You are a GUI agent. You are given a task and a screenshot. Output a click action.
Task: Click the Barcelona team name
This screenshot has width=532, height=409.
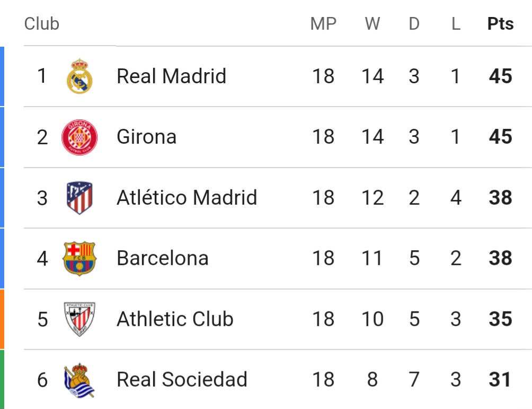163,258
